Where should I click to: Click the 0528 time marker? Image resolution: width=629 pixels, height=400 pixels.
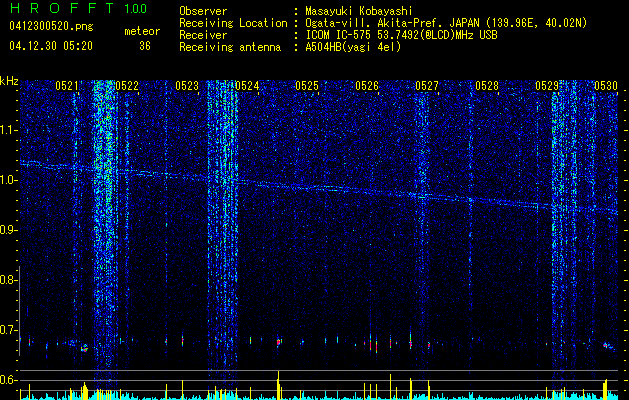tap(487, 85)
